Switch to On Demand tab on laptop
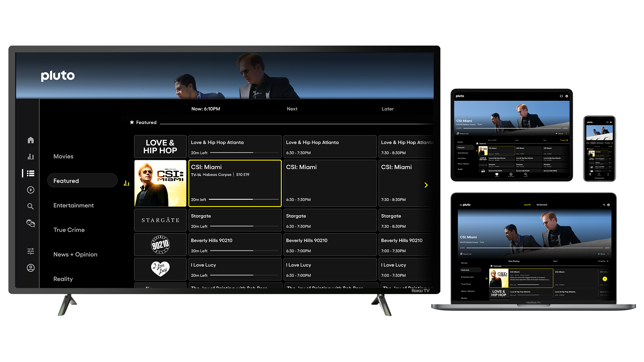This screenshot has width=644, height=362. [x=542, y=205]
